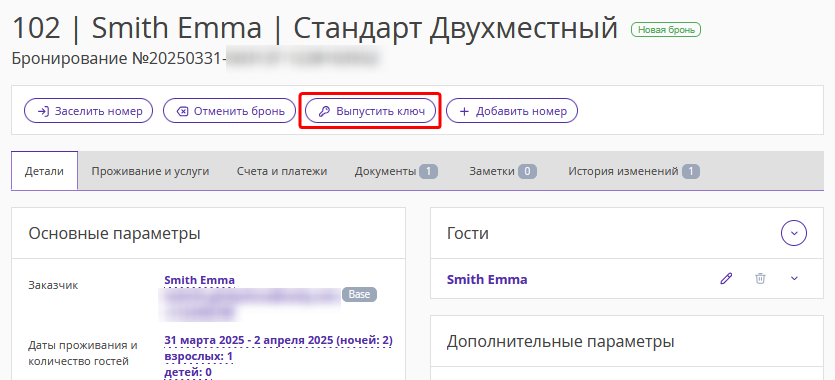835x380 pixels.
Task: Open guest Smith Emma link in Гости
Action: coord(487,279)
